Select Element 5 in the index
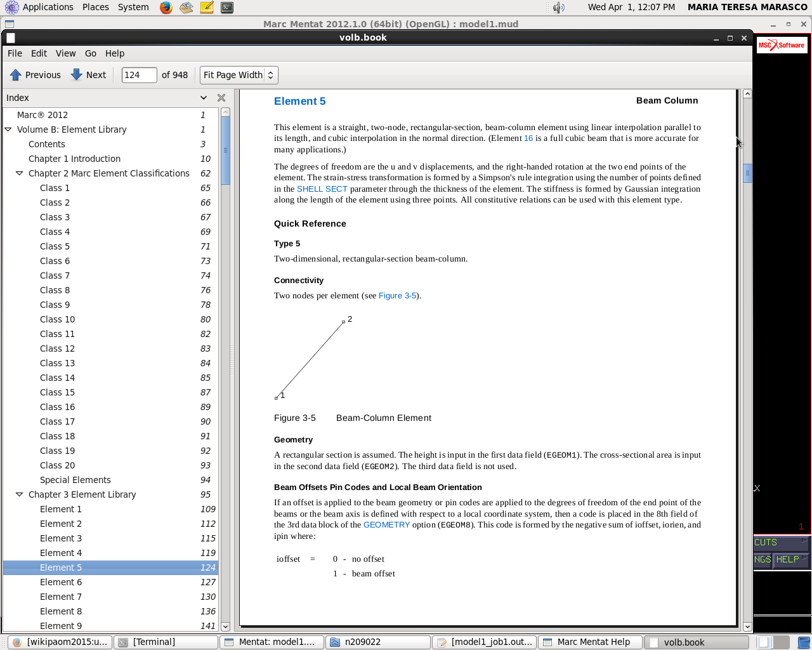The image size is (812, 650). [111, 567]
